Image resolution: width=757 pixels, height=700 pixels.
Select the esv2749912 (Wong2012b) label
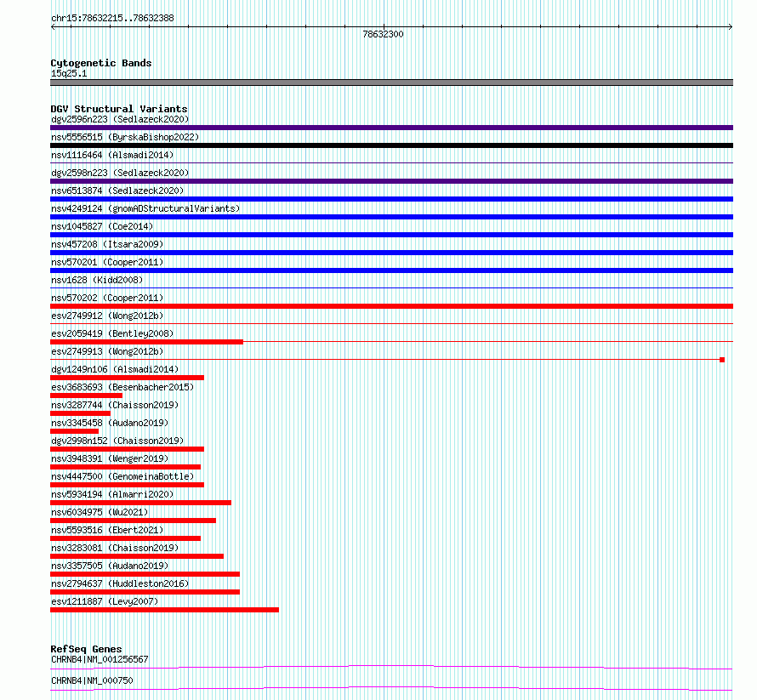[x=107, y=316]
